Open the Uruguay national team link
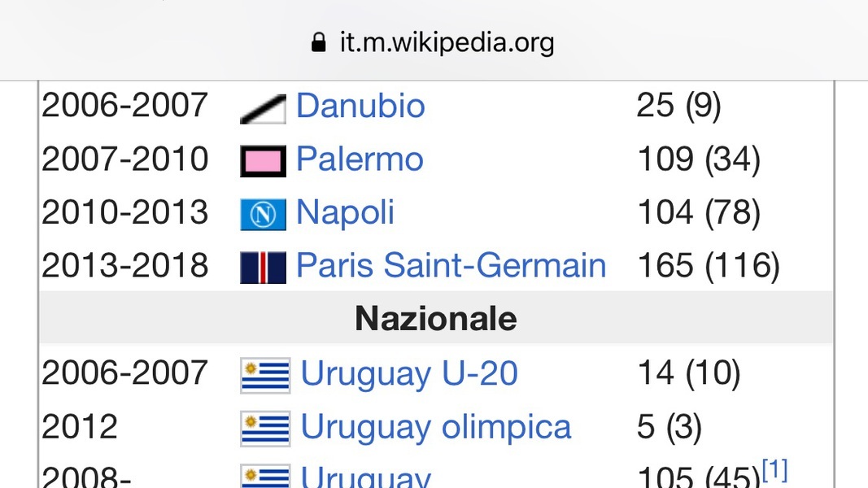Screen dimensions: 868x488 coord(365,477)
